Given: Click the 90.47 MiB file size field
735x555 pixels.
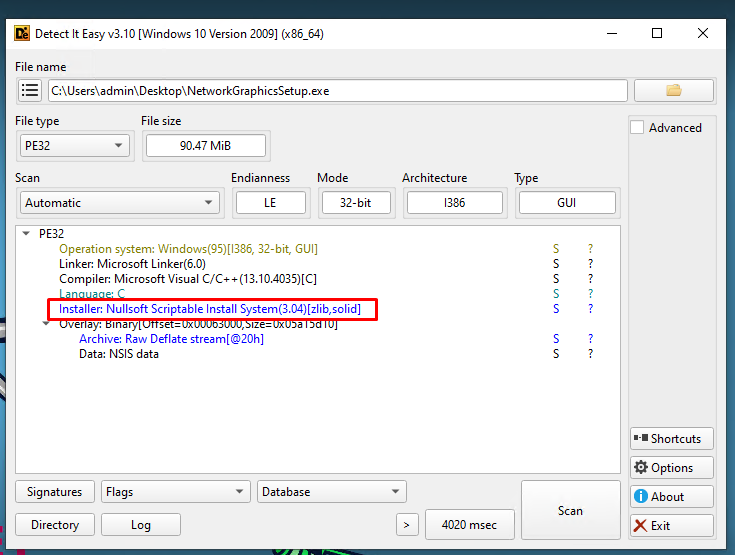Looking at the screenshot, I should 206,146.
